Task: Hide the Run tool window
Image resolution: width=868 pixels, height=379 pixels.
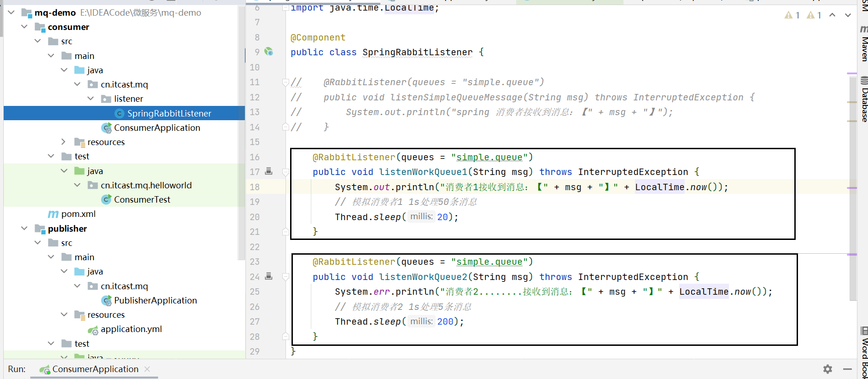Action: point(847,369)
